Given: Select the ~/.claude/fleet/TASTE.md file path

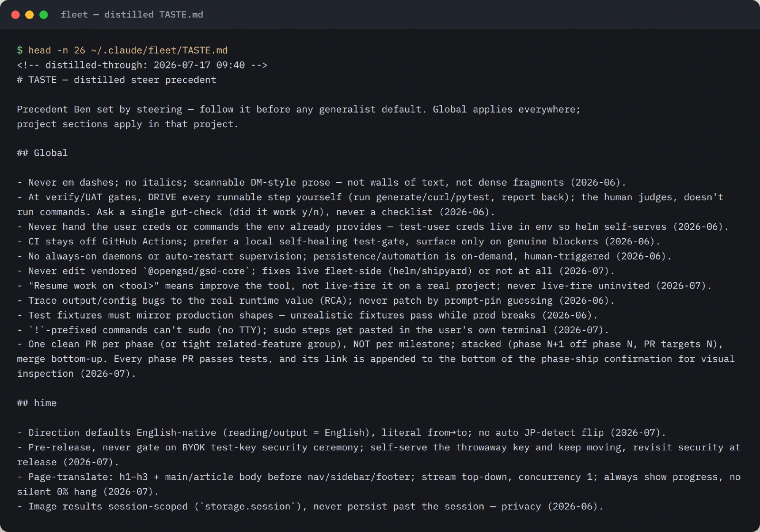Looking at the screenshot, I should click(160, 50).
